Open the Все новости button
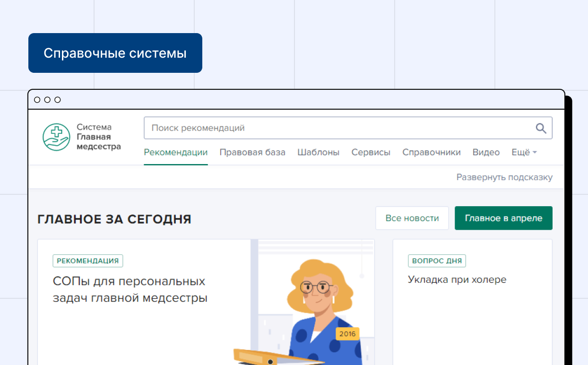 click(x=412, y=218)
